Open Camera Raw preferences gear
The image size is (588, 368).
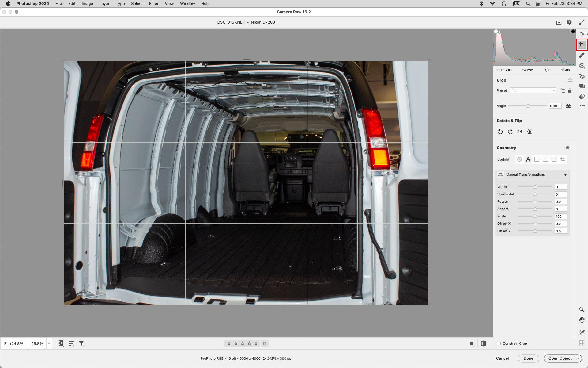pyautogui.click(x=569, y=22)
